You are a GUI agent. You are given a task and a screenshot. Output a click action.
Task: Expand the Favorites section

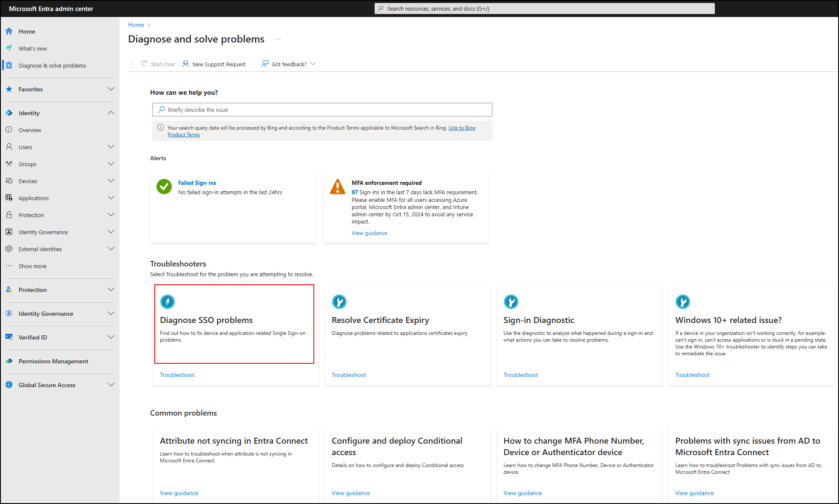tap(111, 89)
